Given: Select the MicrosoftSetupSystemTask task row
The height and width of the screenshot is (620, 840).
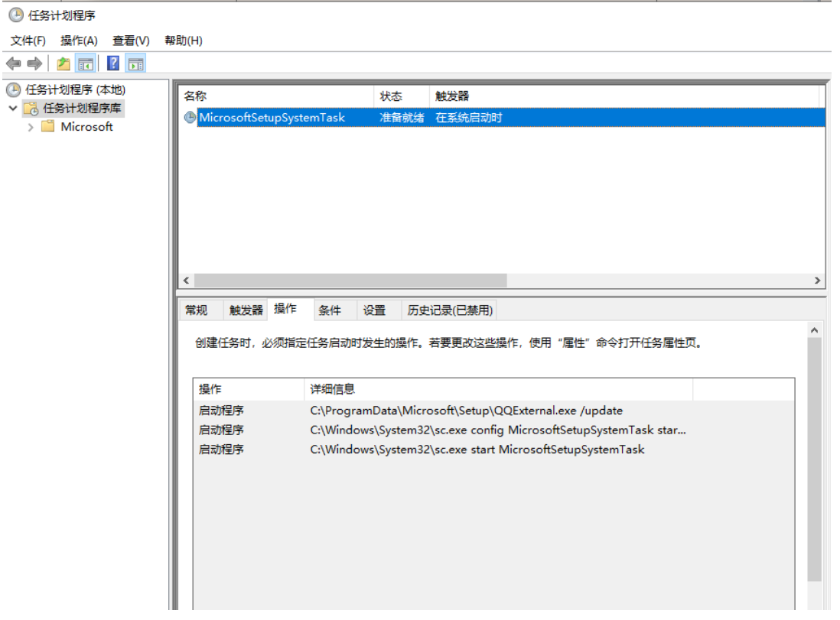Looking at the screenshot, I should pyautogui.click(x=503, y=117).
